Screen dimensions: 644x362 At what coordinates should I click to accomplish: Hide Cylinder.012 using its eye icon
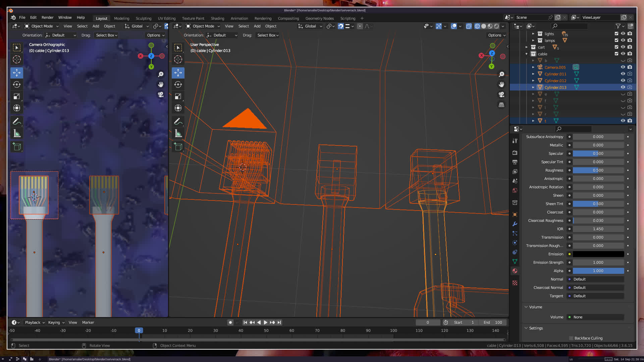click(623, 80)
